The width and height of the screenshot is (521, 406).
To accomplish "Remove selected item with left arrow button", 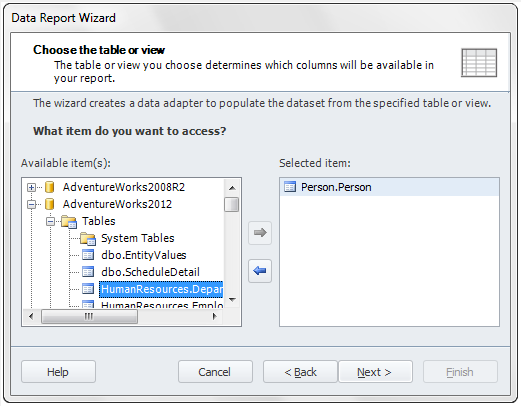I will [x=260, y=271].
